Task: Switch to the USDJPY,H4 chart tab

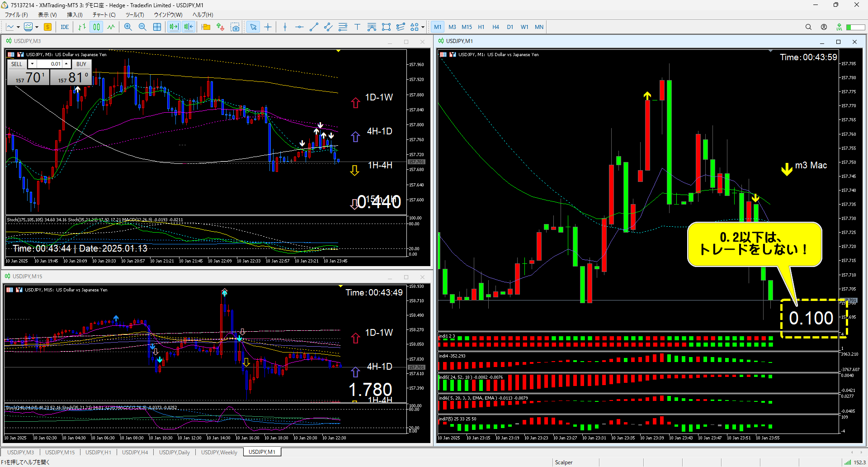Action: click(135, 452)
